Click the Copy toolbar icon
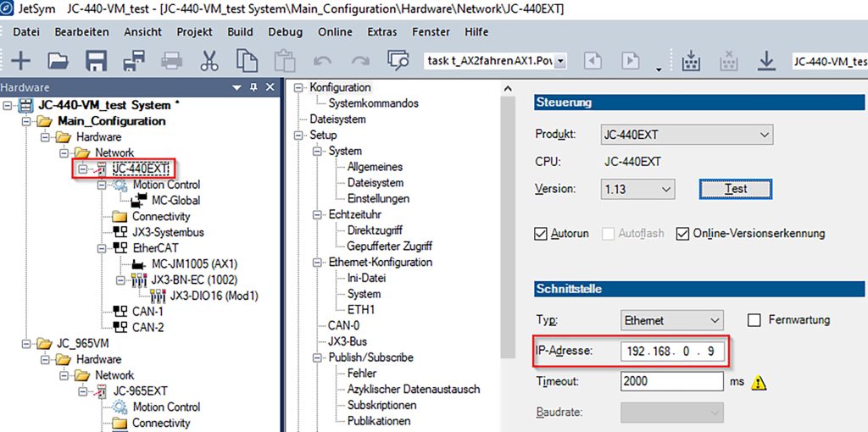The width and height of the screenshot is (868, 432). click(x=247, y=60)
